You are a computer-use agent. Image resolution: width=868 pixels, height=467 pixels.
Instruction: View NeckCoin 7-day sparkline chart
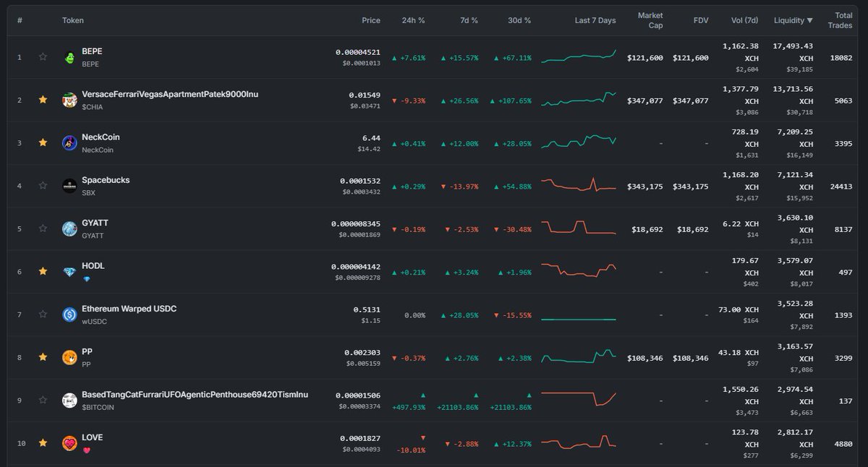pos(579,141)
